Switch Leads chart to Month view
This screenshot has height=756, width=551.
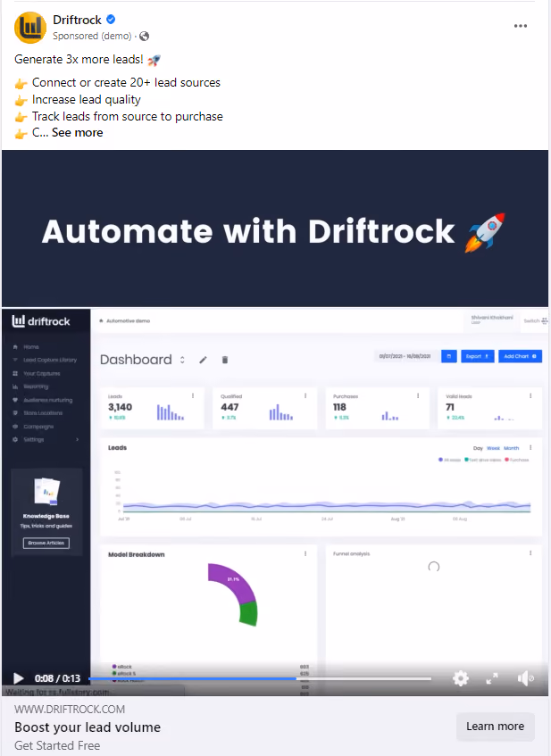[x=512, y=448]
